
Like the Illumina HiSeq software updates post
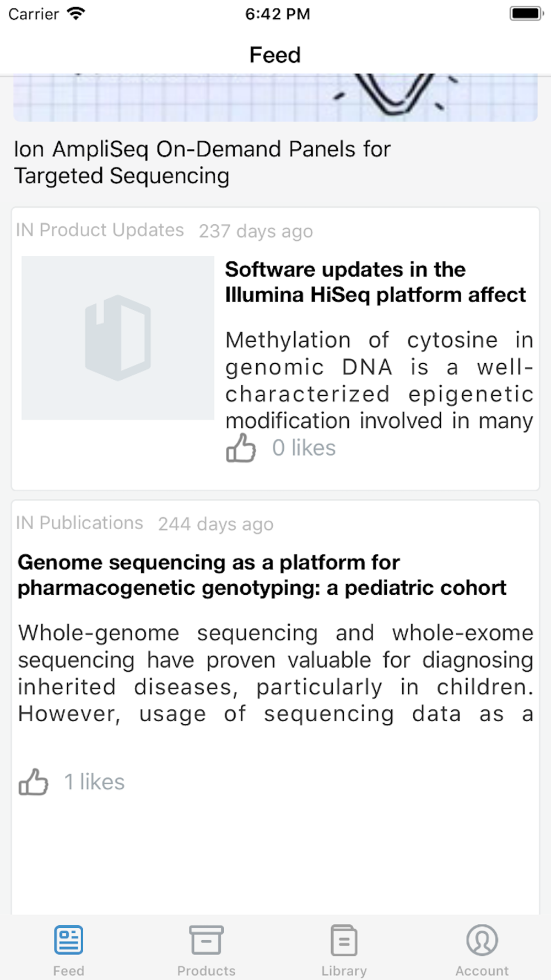241,448
